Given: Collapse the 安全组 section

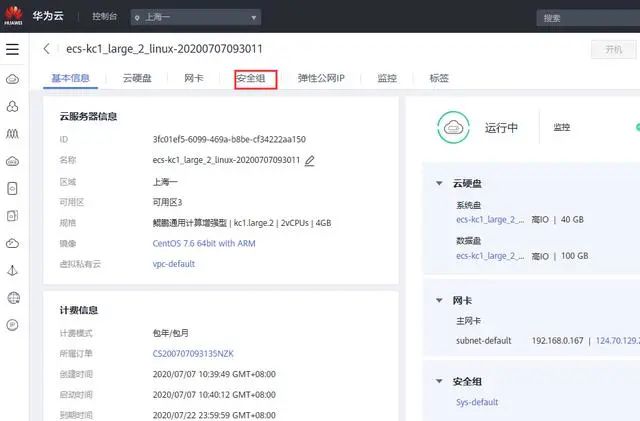Looking at the screenshot, I should click(439, 381).
